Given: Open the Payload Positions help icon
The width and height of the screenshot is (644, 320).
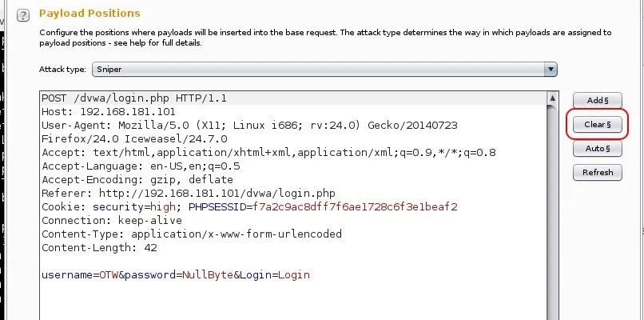Looking at the screenshot, I should click(x=23, y=16).
